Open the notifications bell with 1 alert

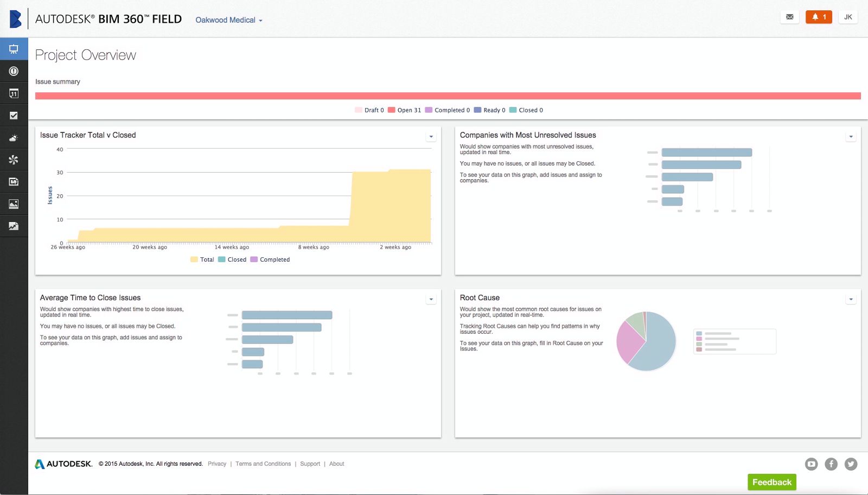coord(819,17)
